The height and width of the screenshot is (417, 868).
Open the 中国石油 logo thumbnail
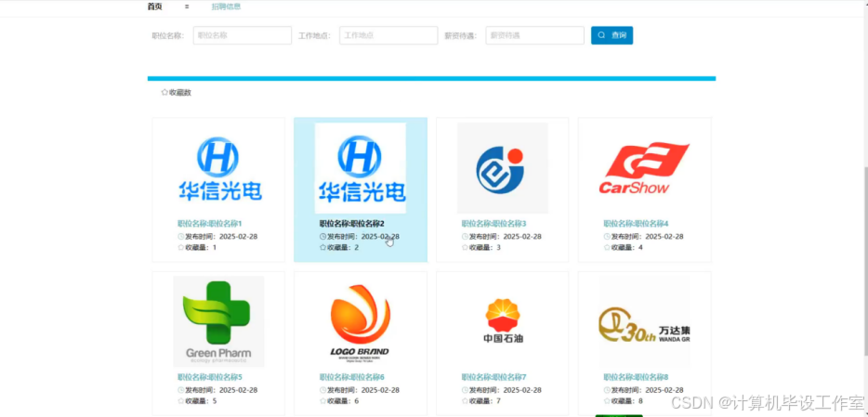point(503,322)
